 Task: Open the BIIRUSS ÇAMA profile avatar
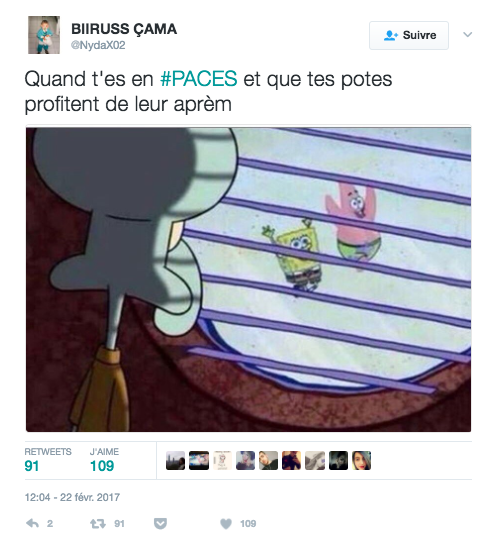pos(44,35)
